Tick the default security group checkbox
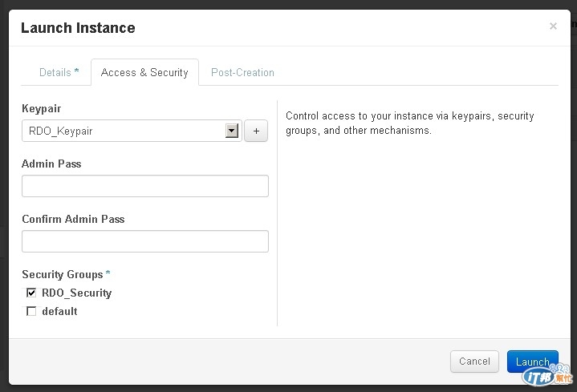Viewport: 577px width, 392px height. click(31, 311)
